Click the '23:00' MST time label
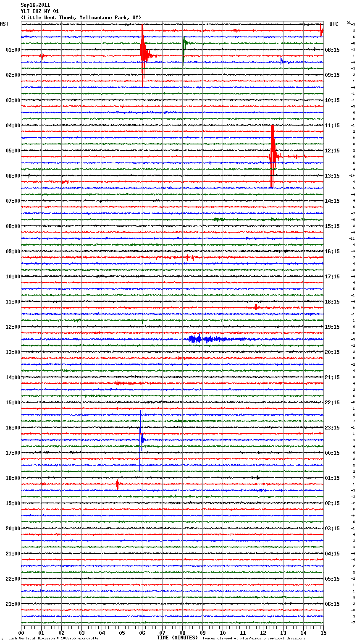The width and height of the screenshot is (357, 644). [13, 604]
